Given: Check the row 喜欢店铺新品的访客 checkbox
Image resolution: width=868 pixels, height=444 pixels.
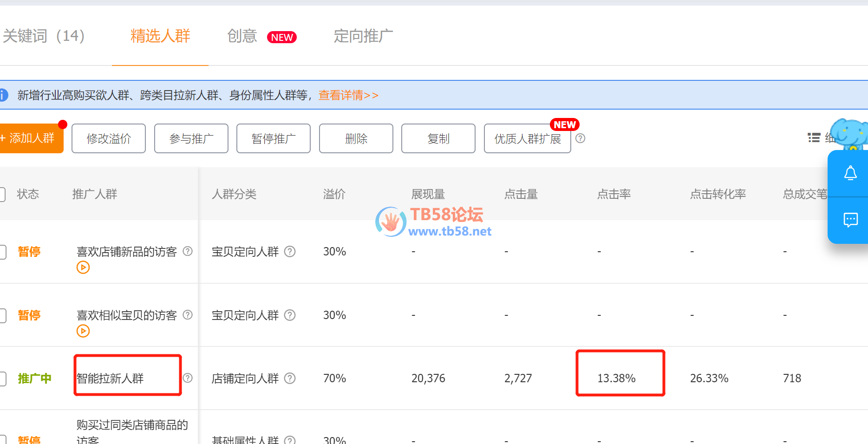Looking at the screenshot, I should click(x=2, y=252).
